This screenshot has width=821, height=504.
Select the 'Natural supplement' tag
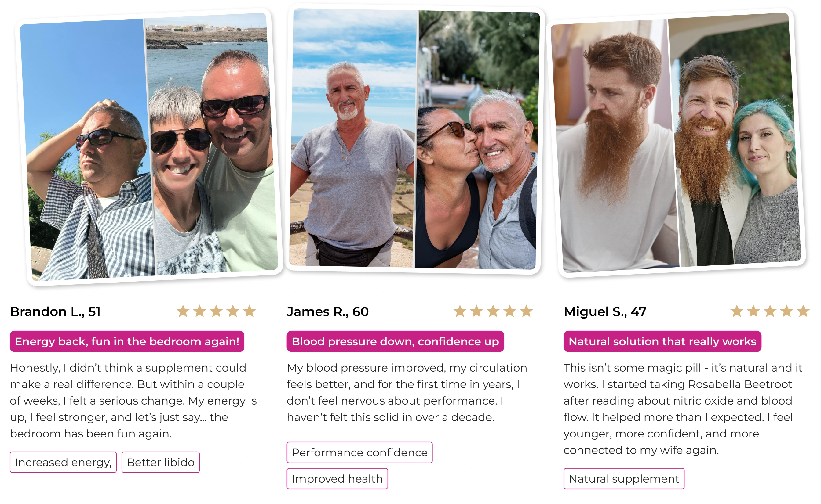pos(624,478)
